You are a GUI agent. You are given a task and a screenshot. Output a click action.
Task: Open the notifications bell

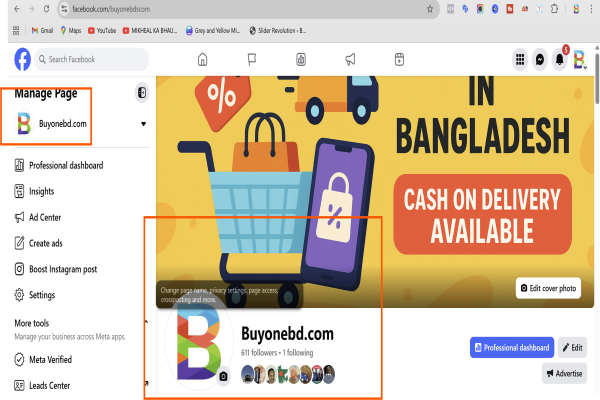click(x=560, y=60)
